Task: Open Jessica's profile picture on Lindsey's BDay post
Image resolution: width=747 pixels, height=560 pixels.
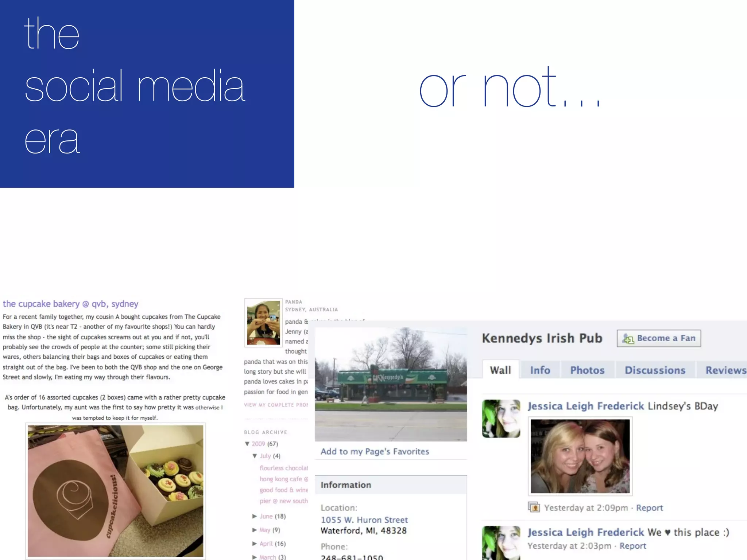Action: point(501,419)
